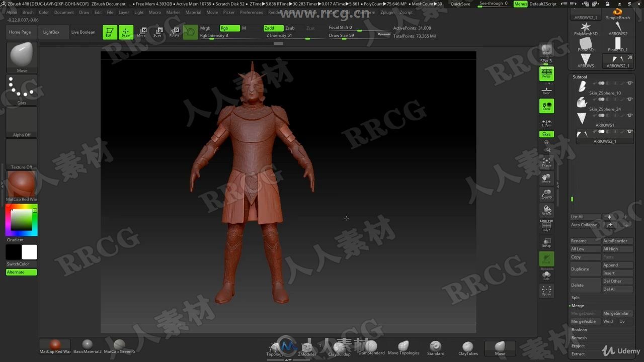
Task: Click the Duplicate subtool button
Action: pos(585,269)
